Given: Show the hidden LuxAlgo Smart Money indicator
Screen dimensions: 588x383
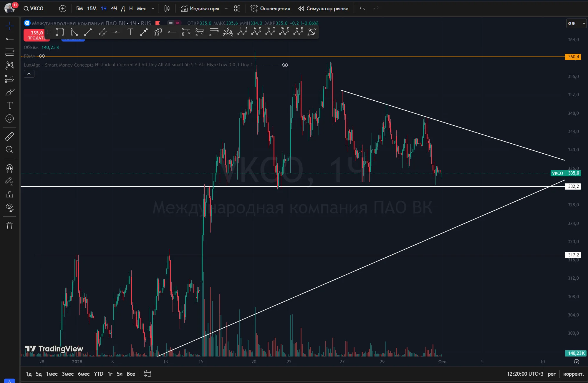Looking at the screenshot, I should (x=285, y=65).
